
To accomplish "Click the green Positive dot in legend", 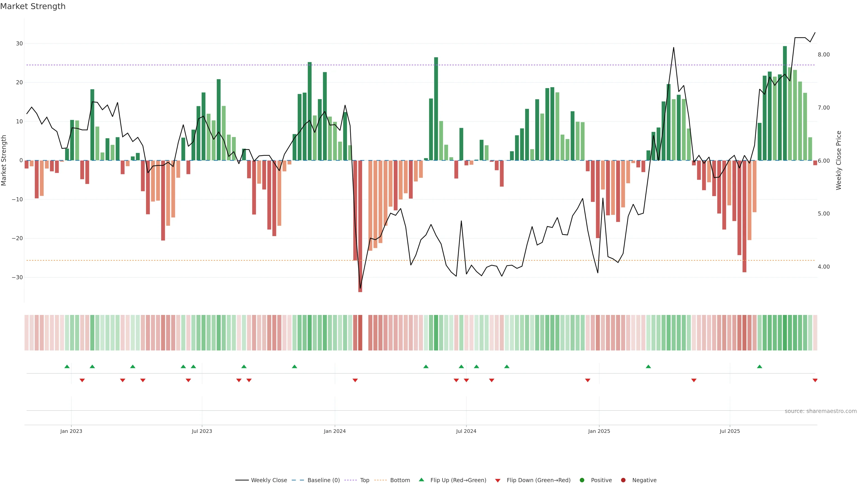I will [x=582, y=480].
